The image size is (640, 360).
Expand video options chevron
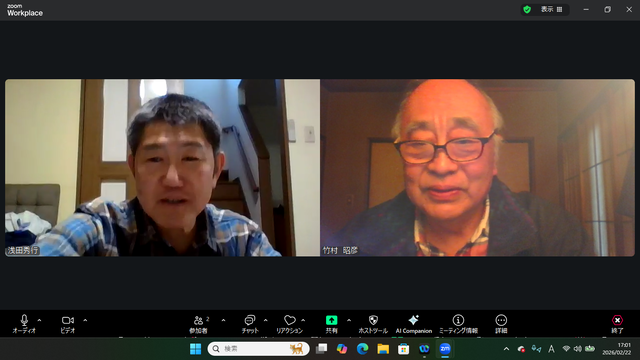tap(85, 320)
